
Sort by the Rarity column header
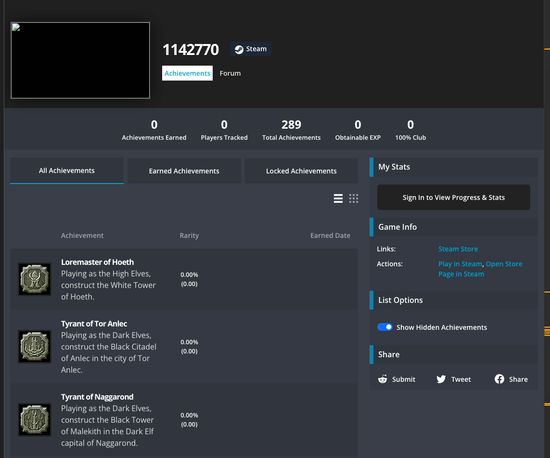pyautogui.click(x=189, y=236)
